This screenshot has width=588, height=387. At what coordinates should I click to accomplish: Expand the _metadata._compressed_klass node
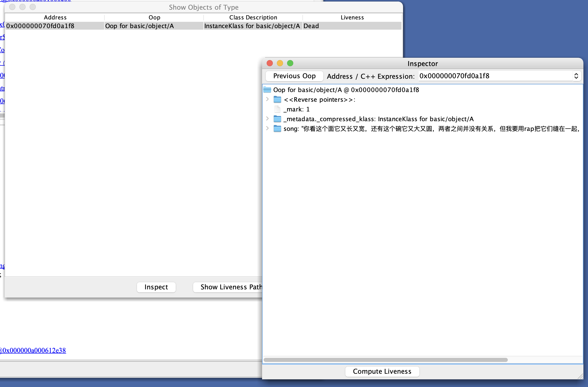click(267, 119)
